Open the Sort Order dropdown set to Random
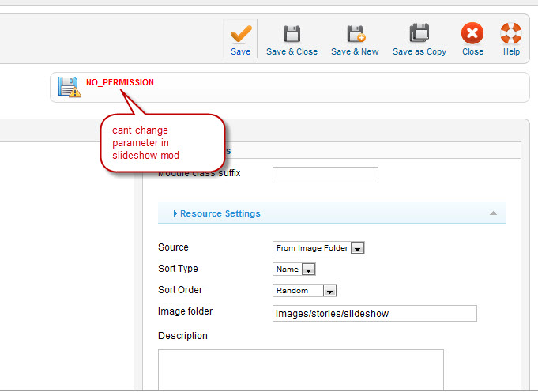Screen dimensions: 538x392 point(305,291)
